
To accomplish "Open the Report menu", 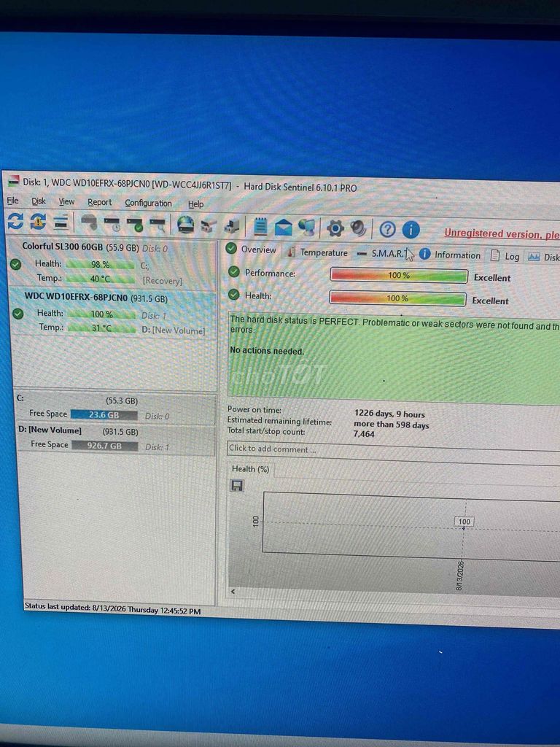I will pyautogui.click(x=99, y=203).
